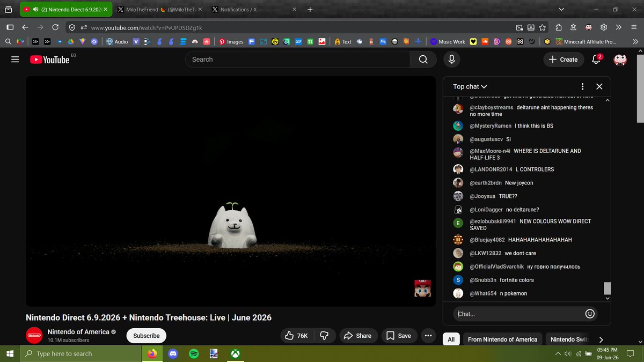This screenshot has width=644, height=362.
Task: Open the Firefox View icon in the tab bar
Action: 8,10
